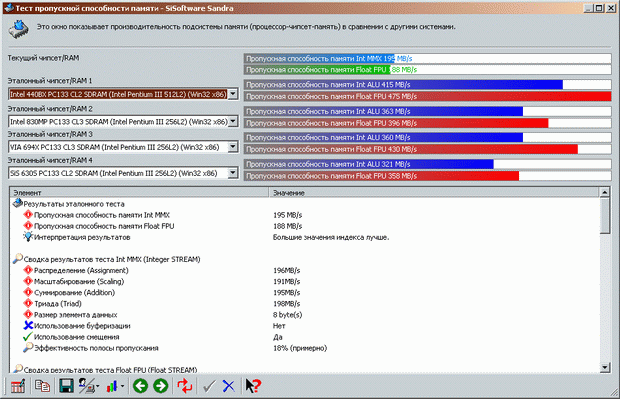The width and height of the screenshot is (620, 399).
Task: Click magnifier icon beside Эффективность полосы пропускания
Action: [x=28, y=348]
